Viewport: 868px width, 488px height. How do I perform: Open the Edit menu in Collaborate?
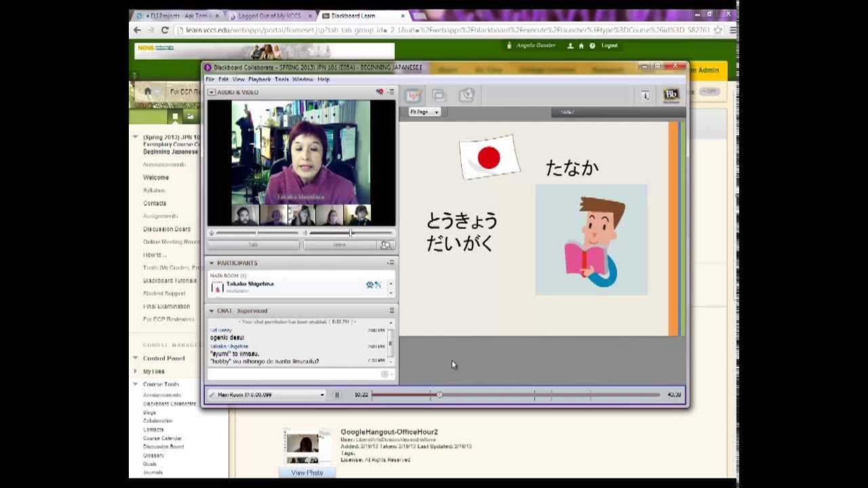pos(223,79)
